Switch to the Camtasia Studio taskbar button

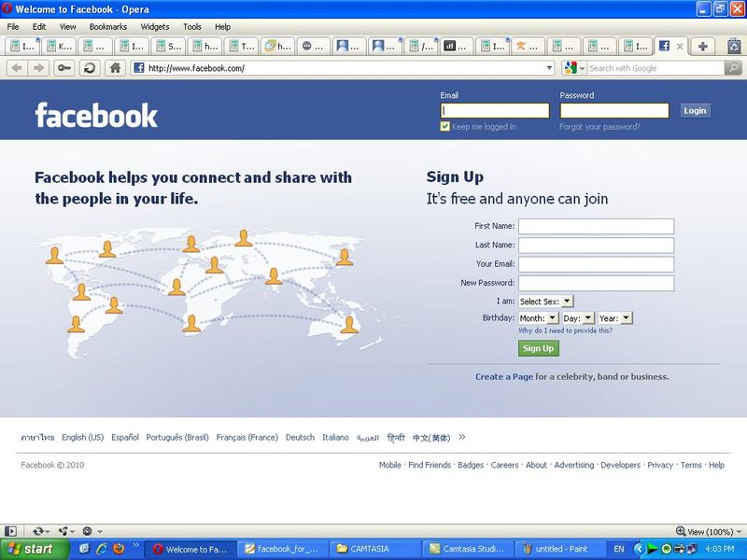468,549
